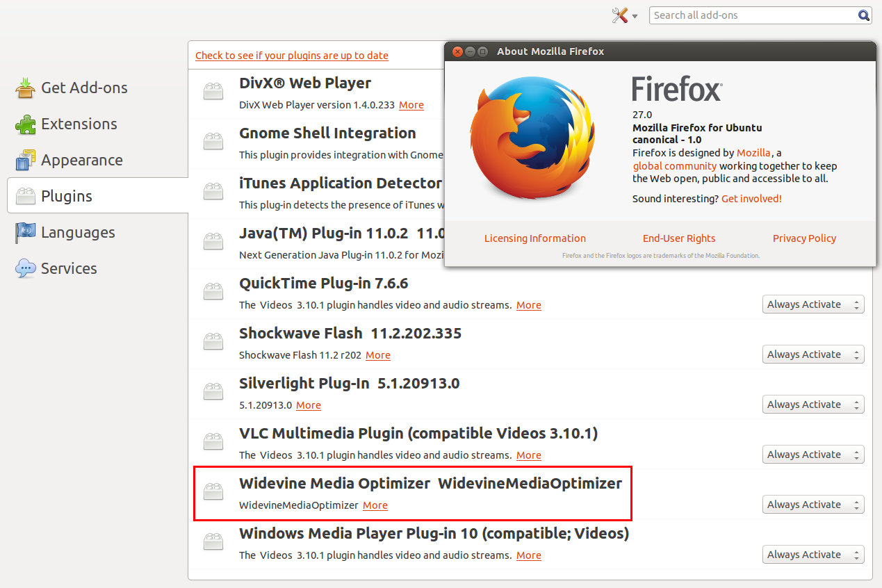Click the Get involved! link
The image size is (882, 588).
point(751,199)
